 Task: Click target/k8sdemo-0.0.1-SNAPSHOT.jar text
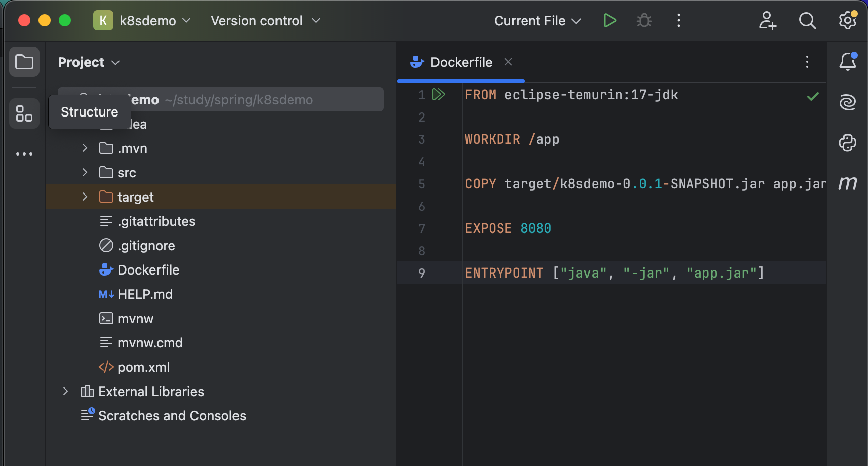635,184
